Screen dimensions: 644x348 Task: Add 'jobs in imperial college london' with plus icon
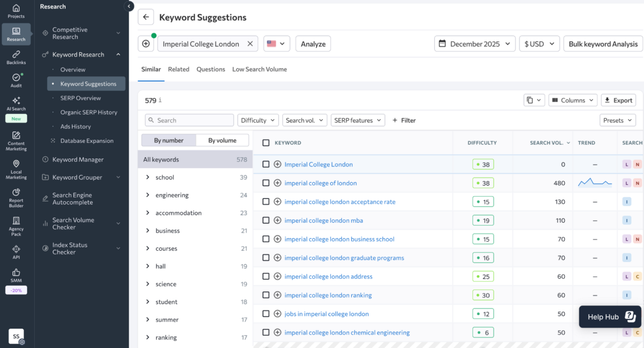tap(277, 314)
